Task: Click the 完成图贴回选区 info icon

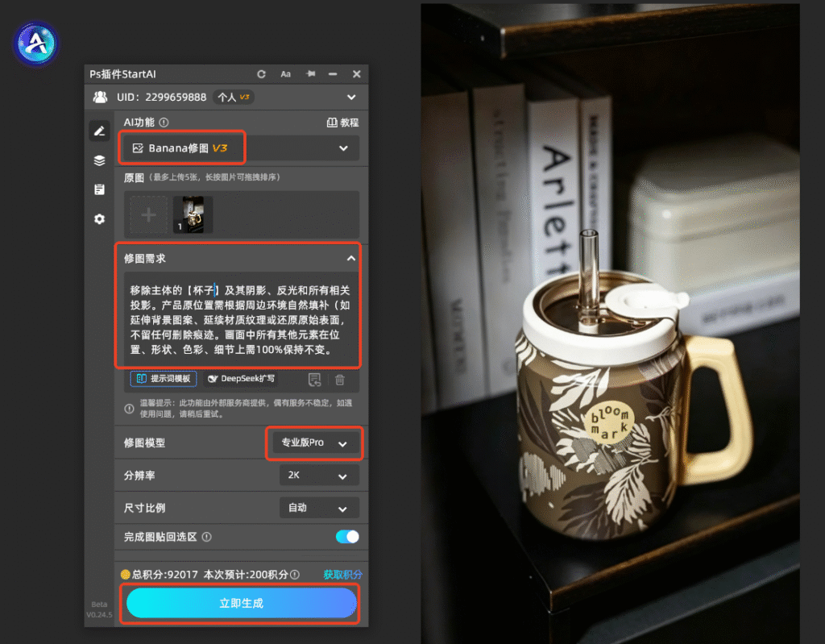Action: [x=207, y=537]
